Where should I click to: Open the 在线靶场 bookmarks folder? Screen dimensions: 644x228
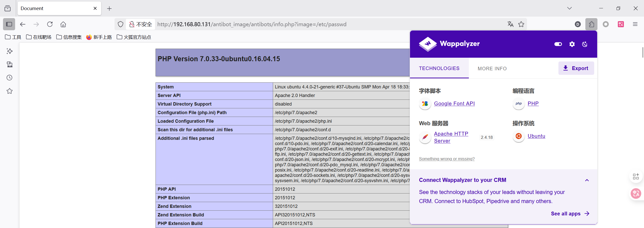click(39, 37)
